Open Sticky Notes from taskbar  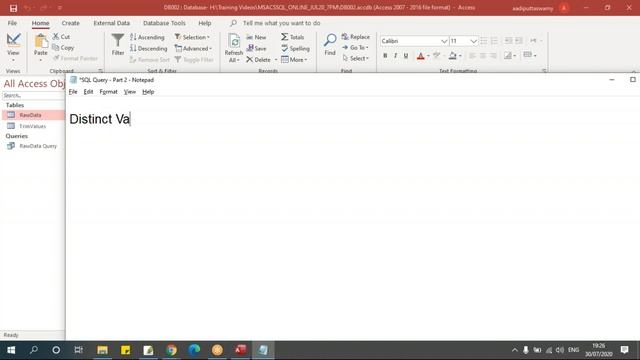coord(125,350)
